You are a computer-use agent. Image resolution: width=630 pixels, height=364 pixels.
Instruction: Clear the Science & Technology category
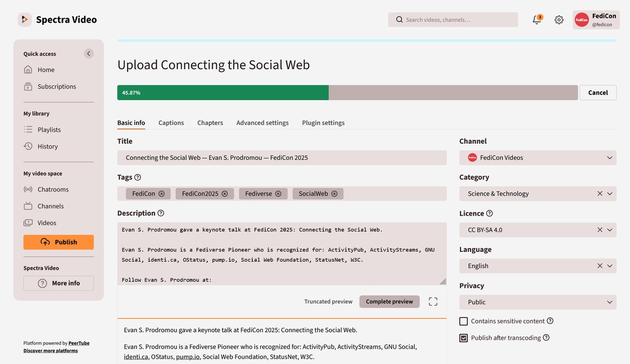pyautogui.click(x=600, y=194)
